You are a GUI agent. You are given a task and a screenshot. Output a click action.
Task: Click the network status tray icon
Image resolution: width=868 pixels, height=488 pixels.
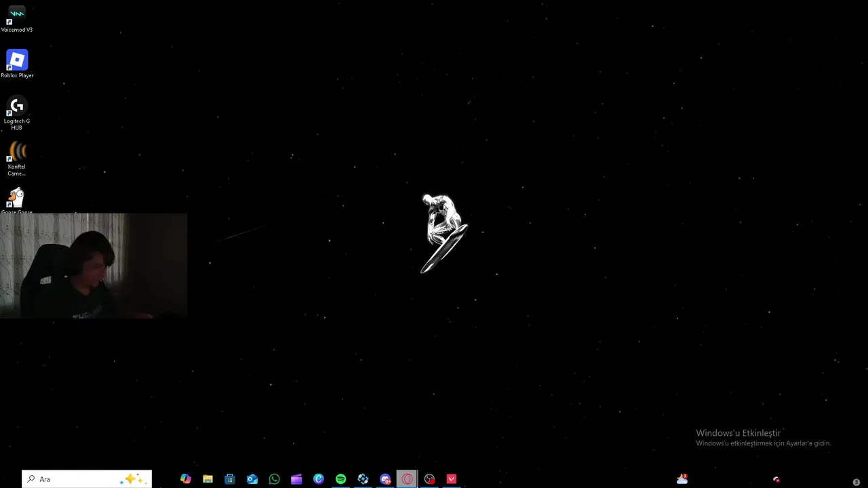(x=776, y=480)
